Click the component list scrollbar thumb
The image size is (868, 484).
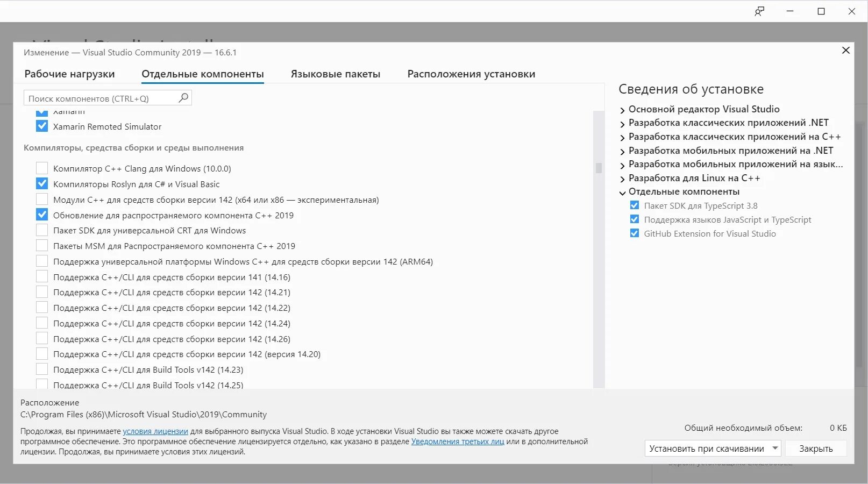tap(599, 168)
